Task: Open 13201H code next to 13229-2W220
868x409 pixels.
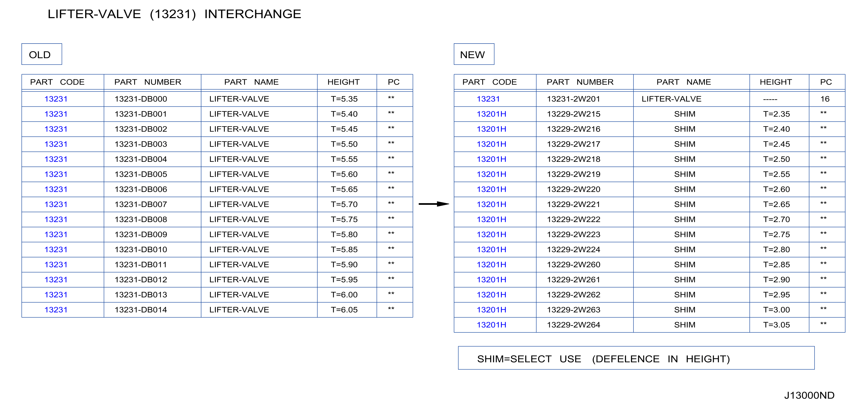Action: coord(491,189)
